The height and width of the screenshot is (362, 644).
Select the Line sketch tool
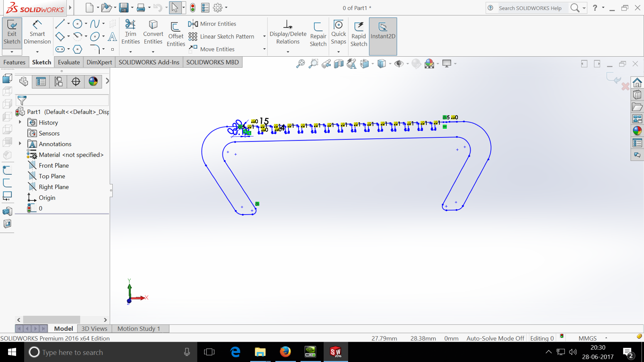(60, 23)
